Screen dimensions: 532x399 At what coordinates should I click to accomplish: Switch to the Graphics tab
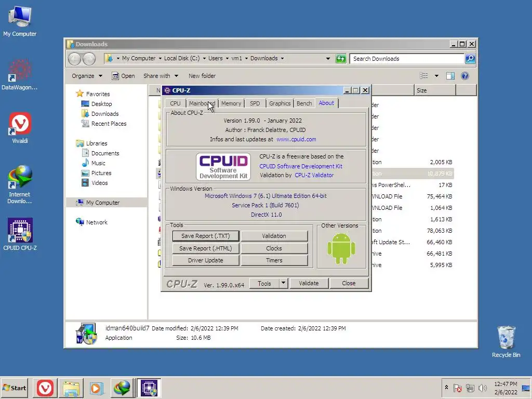pos(280,103)
